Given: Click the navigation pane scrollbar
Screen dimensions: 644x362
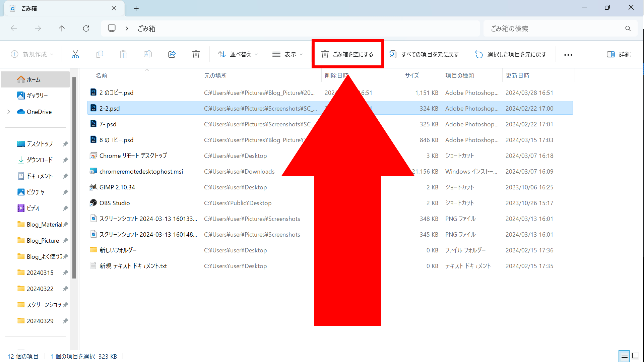Looking at the screenshot, I should click(74, 178).
